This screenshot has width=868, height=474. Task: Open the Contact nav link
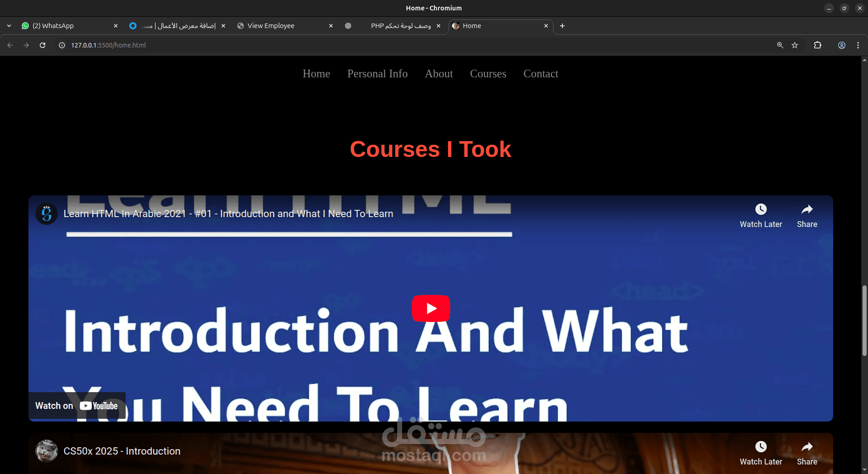(541, 74)
